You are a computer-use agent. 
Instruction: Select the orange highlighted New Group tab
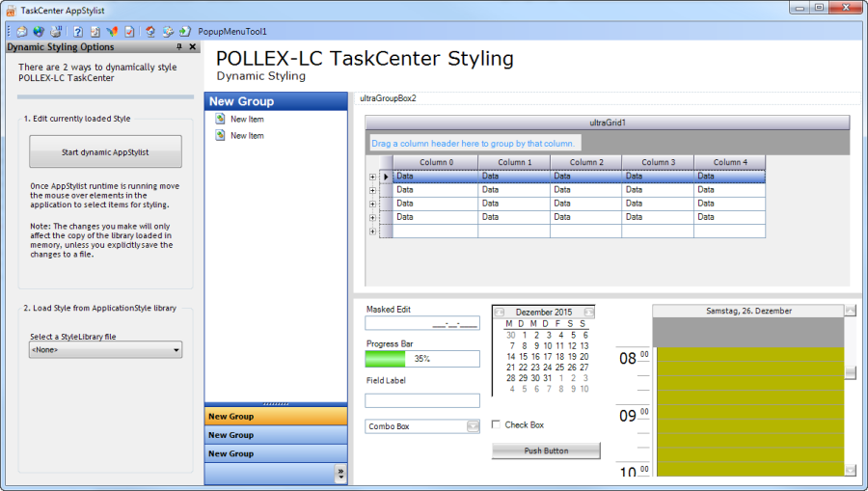pyautogui.click(x=276, y=417)
